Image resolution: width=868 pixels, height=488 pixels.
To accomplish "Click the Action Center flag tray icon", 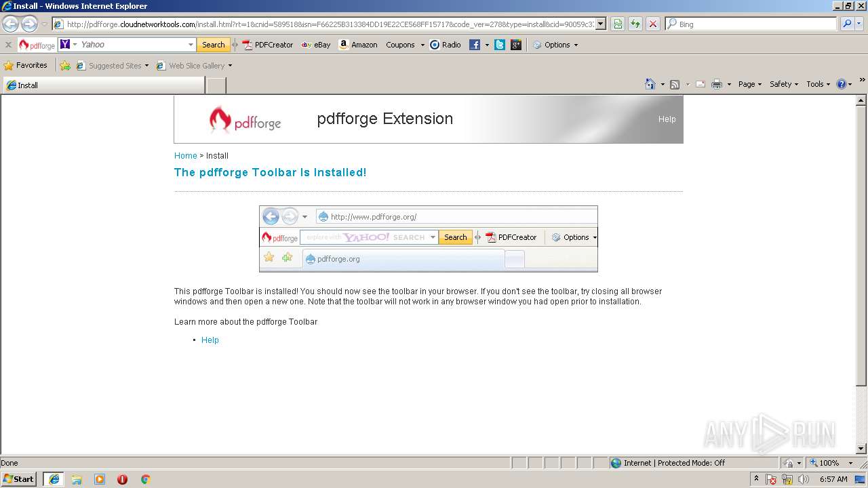I will [x=772, y=479].
